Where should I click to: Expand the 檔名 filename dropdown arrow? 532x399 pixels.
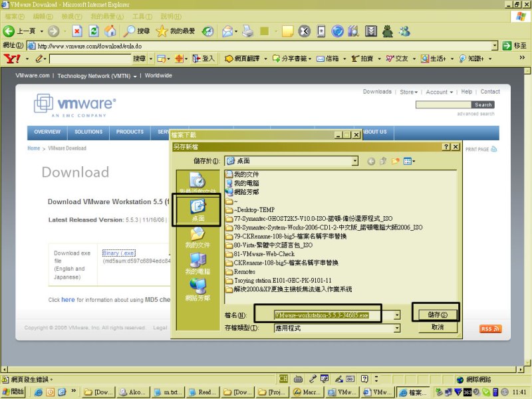(396, 315)
